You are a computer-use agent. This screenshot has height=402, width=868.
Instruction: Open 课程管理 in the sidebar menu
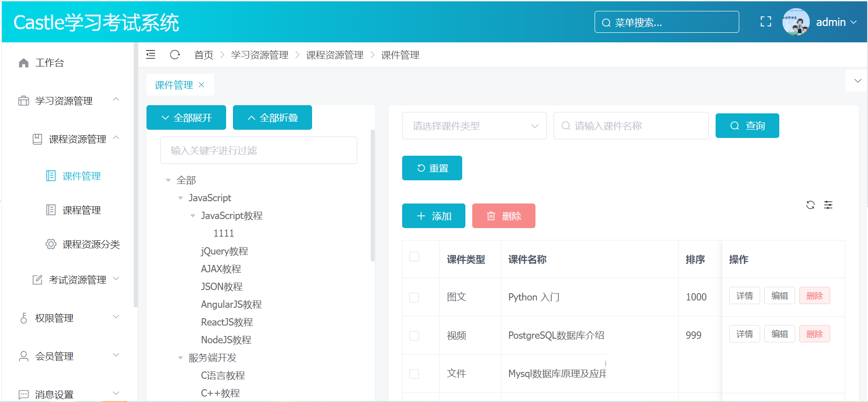[x=81, y=210]
